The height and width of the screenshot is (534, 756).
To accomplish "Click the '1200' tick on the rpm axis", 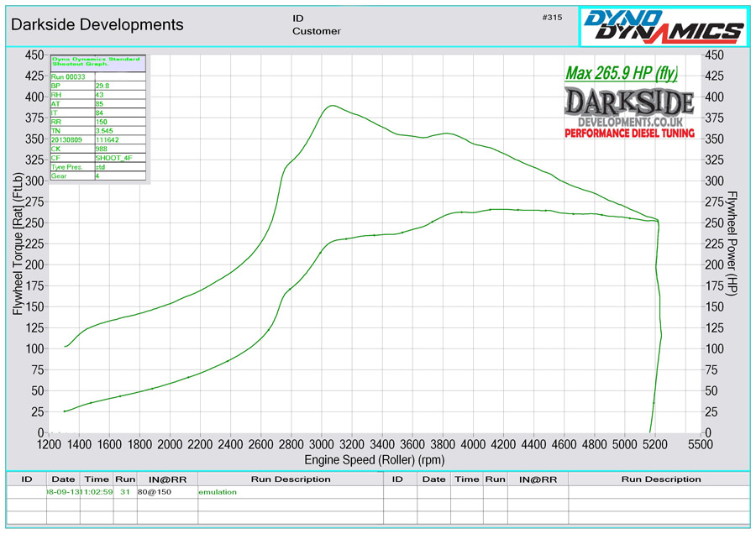I will tap(49, 444).
